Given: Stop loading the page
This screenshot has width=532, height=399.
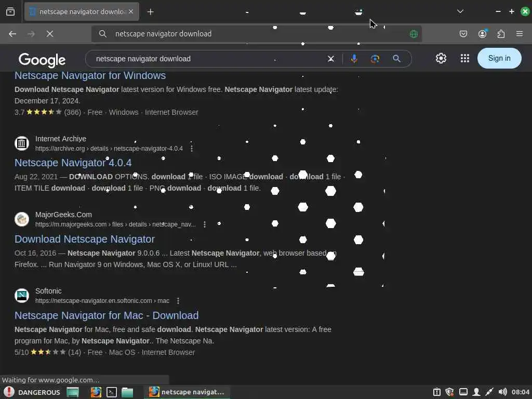Looking at the screenshot, I should 50,34.
